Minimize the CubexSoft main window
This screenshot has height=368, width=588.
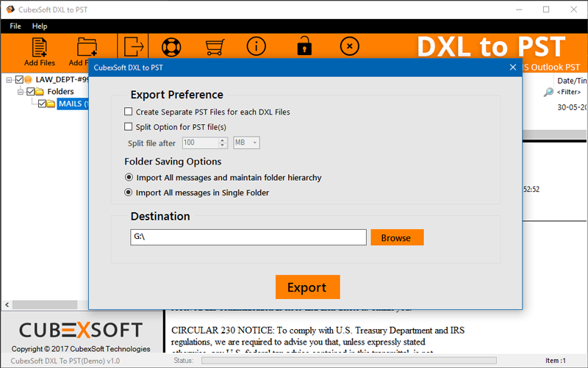[519, 10]
